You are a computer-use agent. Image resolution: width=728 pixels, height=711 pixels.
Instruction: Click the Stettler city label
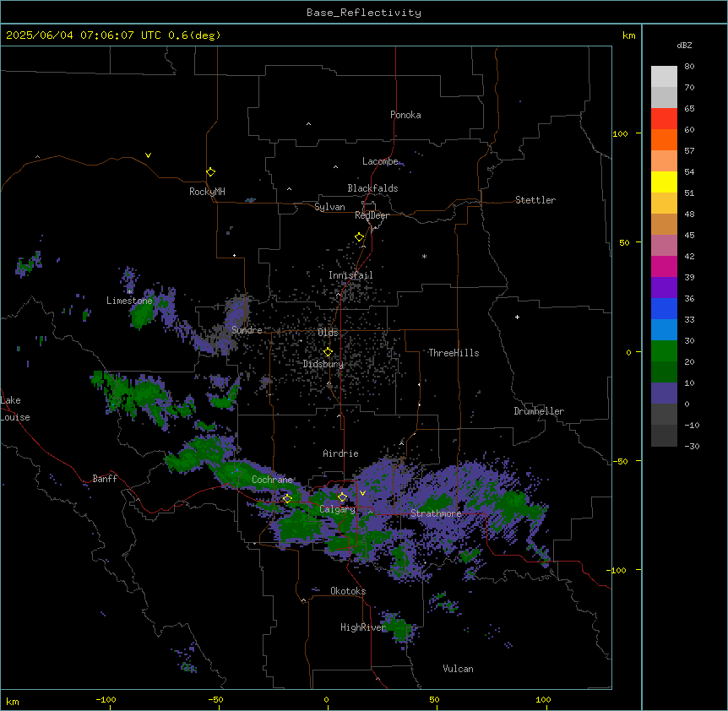tap(535, 200)
